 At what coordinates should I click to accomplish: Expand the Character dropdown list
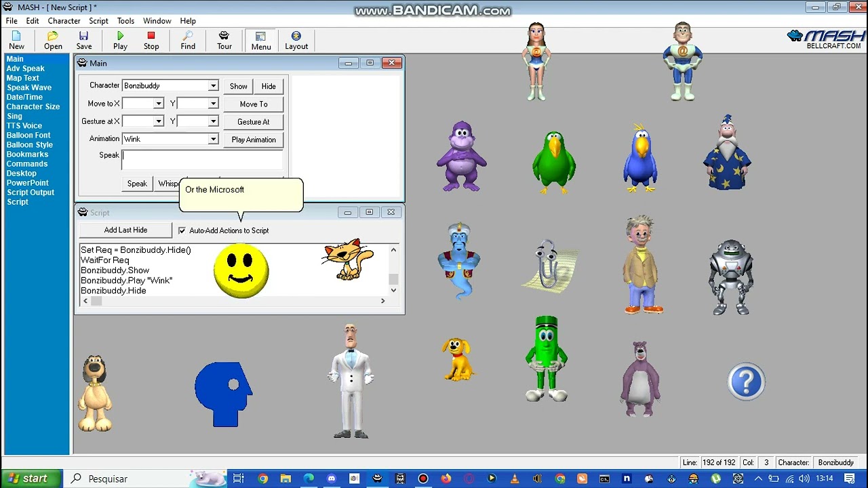pos(213,86)
